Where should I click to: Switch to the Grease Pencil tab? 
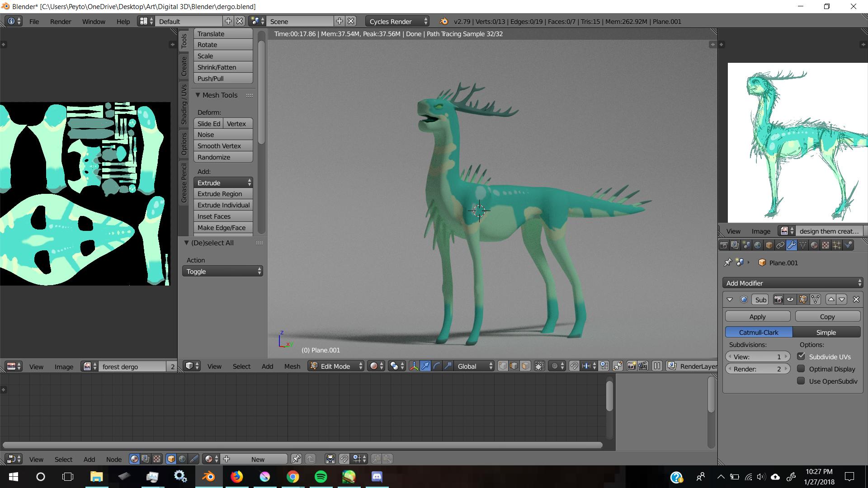(184, 183)
